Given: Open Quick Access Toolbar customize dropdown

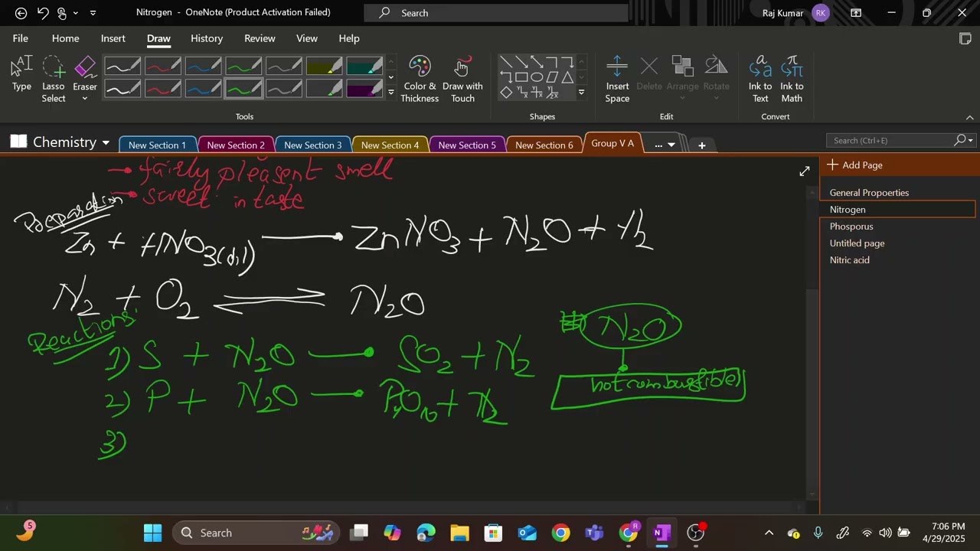Looking at the screenshot, I should (x=93, y=13).
